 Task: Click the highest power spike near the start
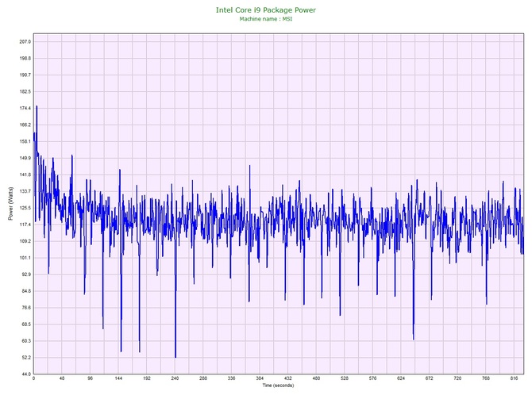[x=37, y=106]
